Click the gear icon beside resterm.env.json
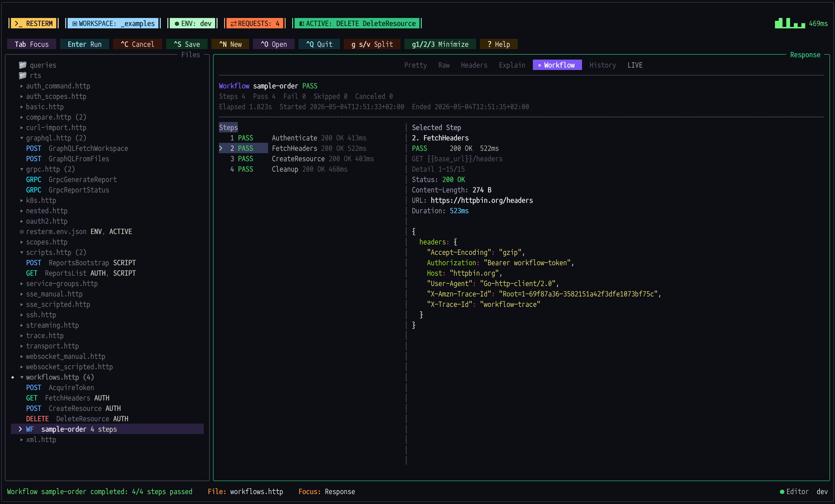 [x=22, y=231]
